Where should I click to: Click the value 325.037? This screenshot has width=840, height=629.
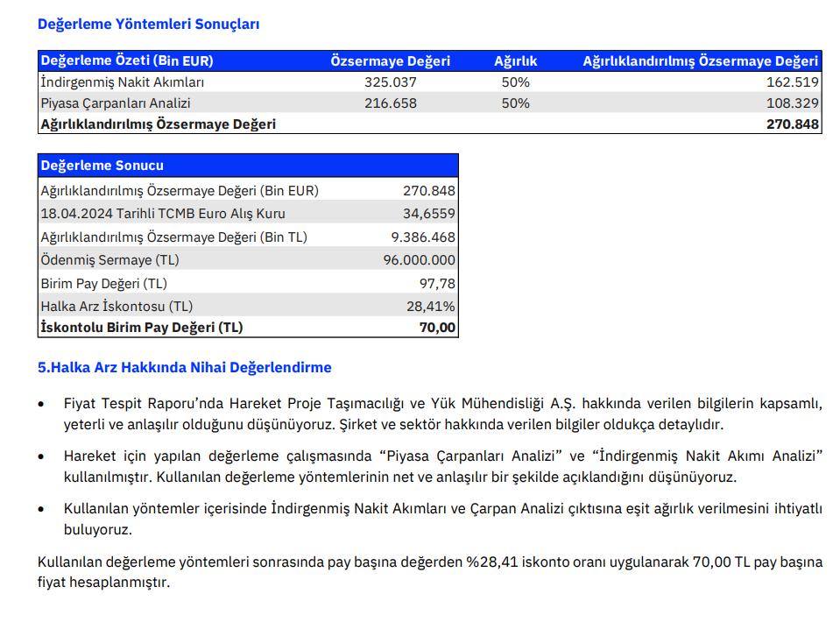pos(391,82)
